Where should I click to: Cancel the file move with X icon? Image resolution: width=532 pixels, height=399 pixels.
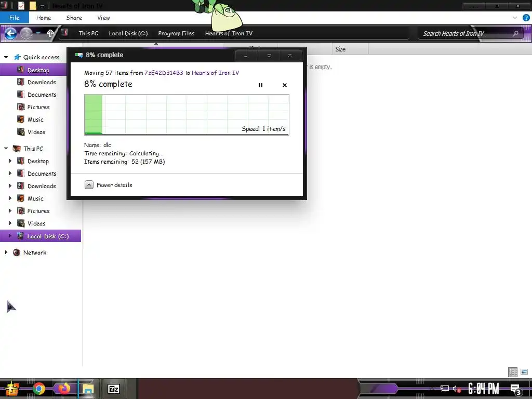[285, 85]
